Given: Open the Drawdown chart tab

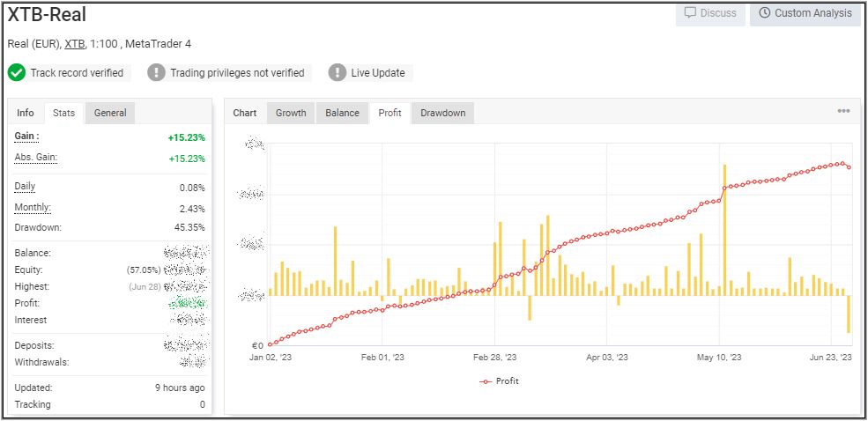Looking at the screenshot, I should pyautogui.click(x=442, y=113).
